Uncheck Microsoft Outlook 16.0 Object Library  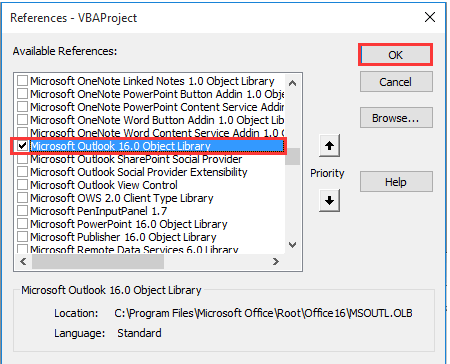coord(22,146)
